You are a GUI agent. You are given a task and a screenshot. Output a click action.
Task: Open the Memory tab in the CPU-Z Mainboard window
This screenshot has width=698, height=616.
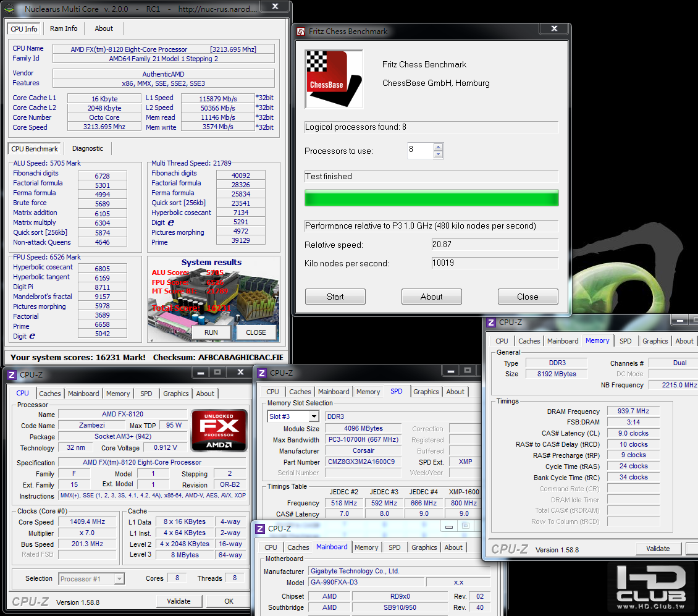tap(366, 547)
